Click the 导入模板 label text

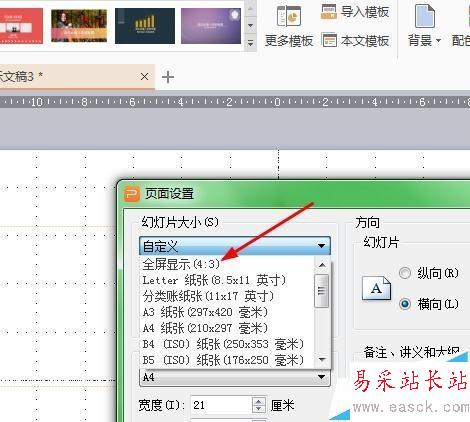pos(365,12)
